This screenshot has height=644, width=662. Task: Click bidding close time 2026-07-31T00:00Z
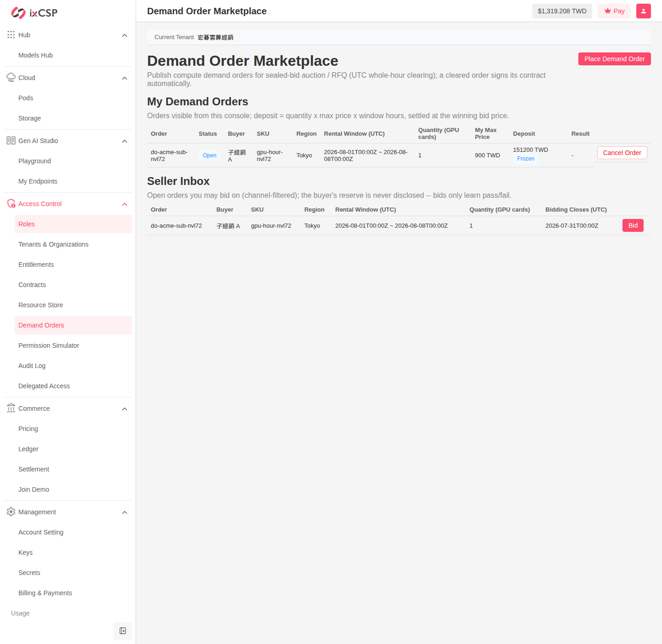pos(572,226)
